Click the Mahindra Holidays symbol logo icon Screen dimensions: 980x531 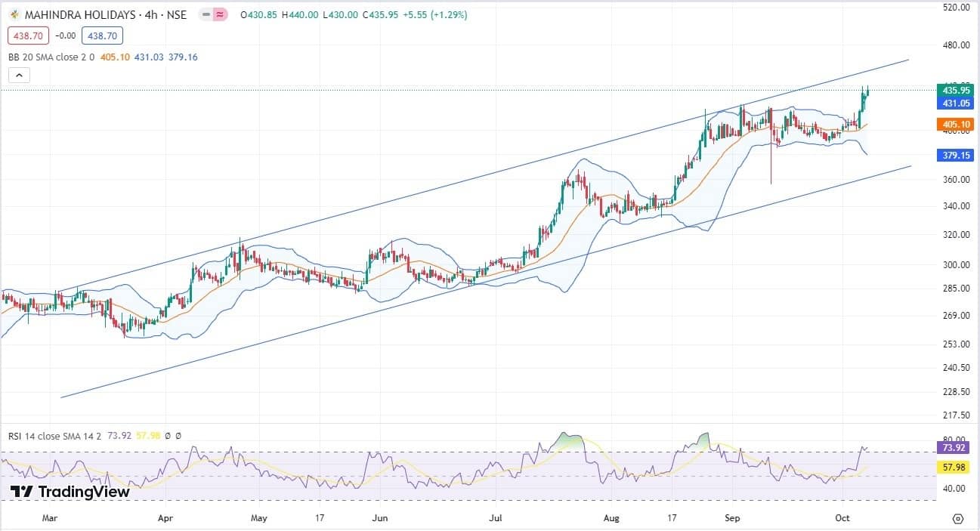[14, 15]
